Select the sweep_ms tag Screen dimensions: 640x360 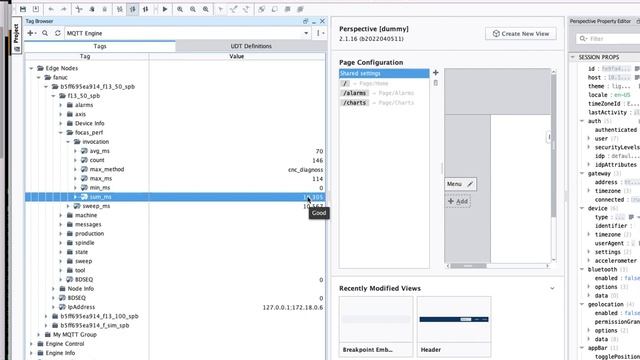pos(96,206)
